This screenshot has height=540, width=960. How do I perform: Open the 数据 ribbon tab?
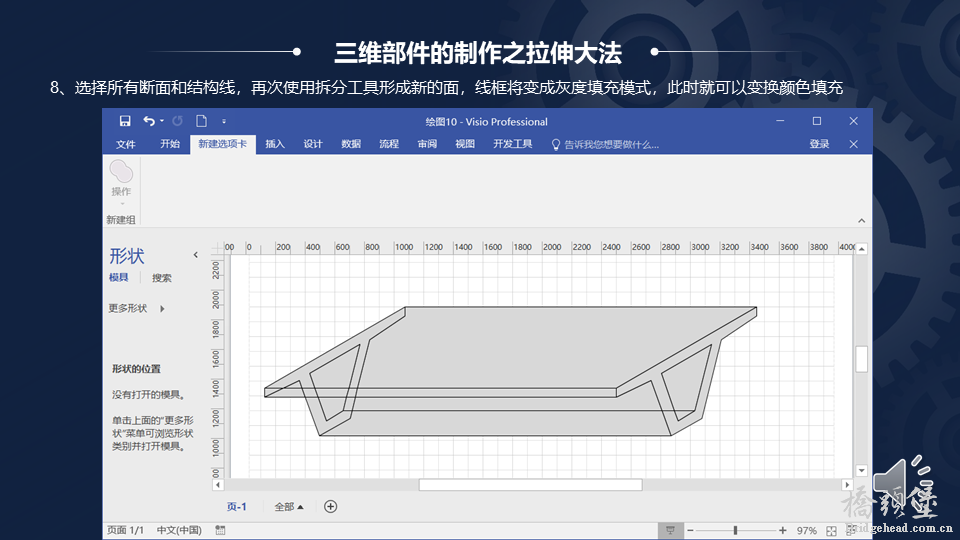[351, 144]
